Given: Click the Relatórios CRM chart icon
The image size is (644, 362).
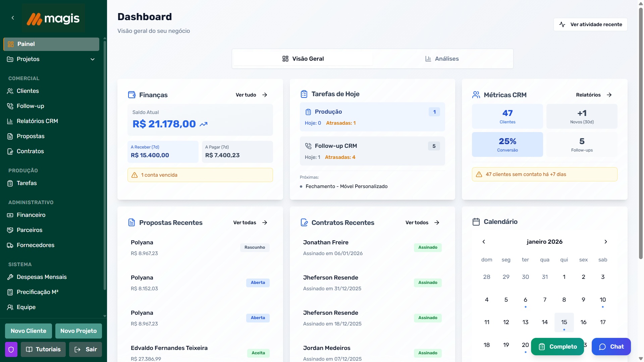Looking at the screenshot, I should pyautogui.click(x=10, y=121).
